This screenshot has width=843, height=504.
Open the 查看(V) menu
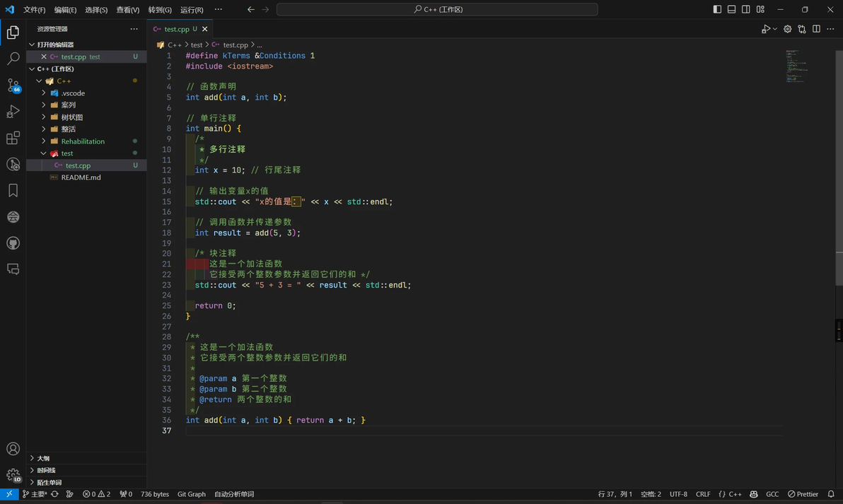[x=128, y=10]
